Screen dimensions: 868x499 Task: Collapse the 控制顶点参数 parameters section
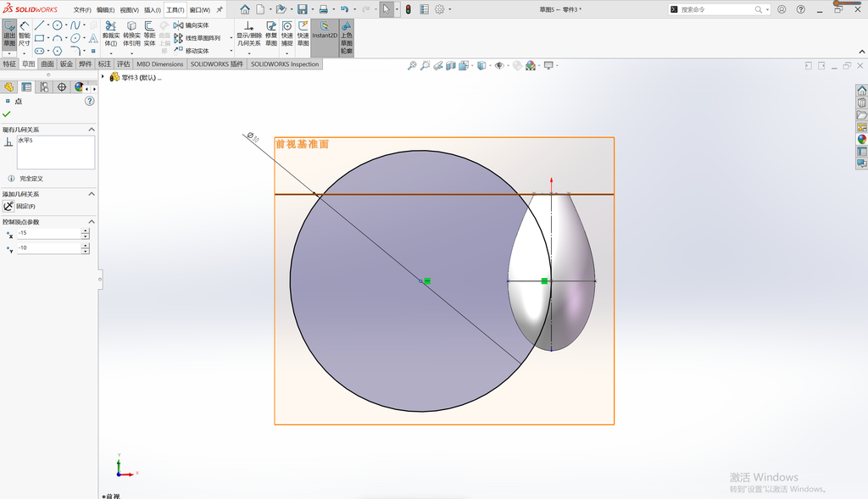(x=92, y=222)
